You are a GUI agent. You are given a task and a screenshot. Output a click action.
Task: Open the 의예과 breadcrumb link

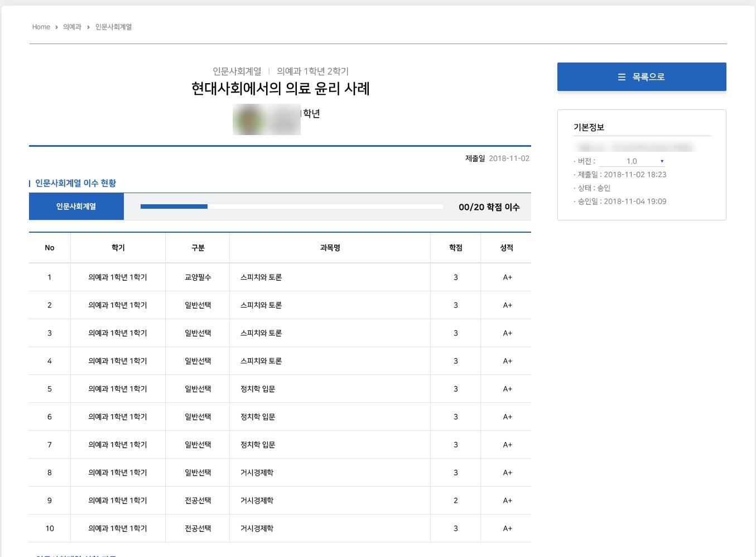click(x=72, y=27)
